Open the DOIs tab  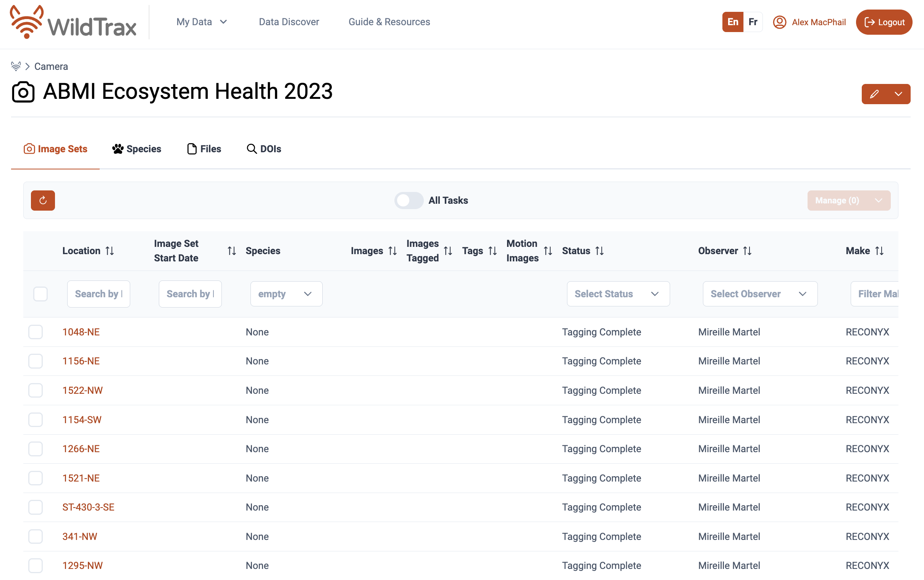point(263,149)
